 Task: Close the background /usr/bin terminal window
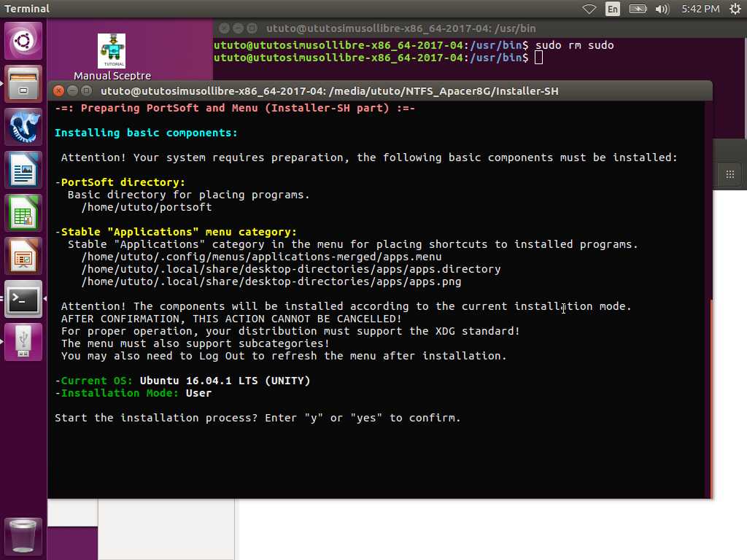(x=224, y=28)
